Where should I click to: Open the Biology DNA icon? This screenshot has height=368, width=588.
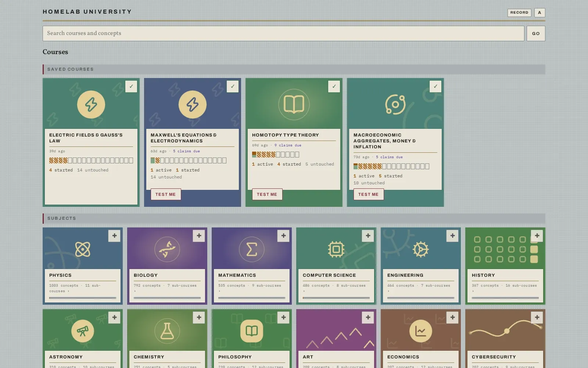[x=167, y=250]
